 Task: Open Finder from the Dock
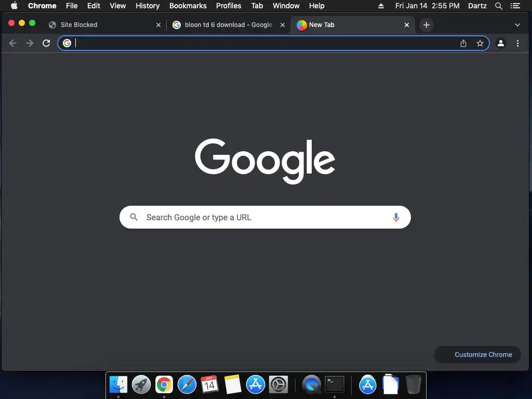click(x=118, y=384)
